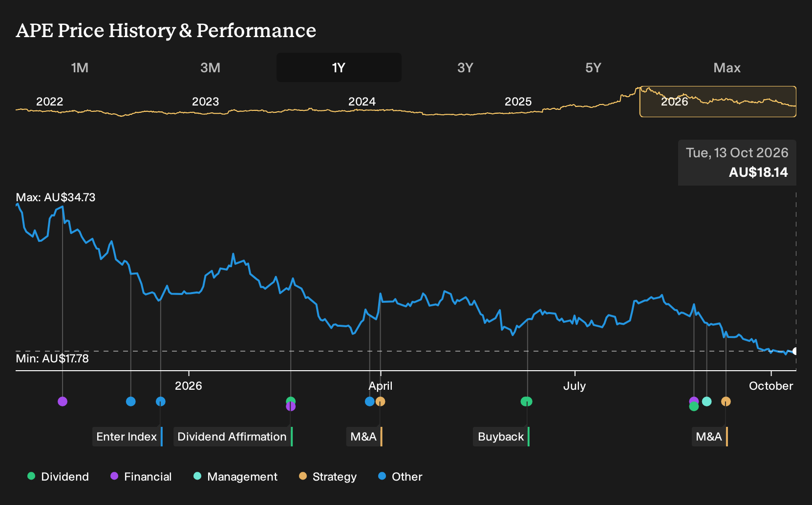Click the orange Strategy dot under April
Screen dimensions: 812x505
[x=381, y=401]
